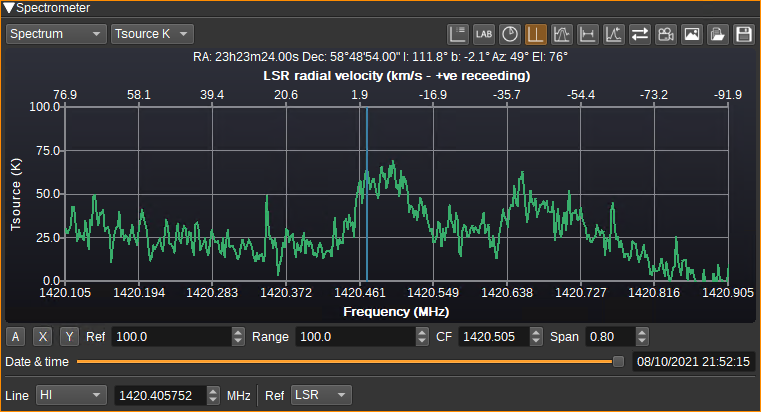Open the Spectrum chart type dropdown

coord(56,34)
